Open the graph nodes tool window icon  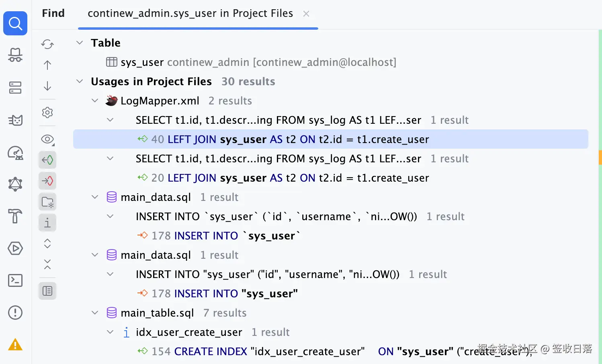[x=15, y=184]
